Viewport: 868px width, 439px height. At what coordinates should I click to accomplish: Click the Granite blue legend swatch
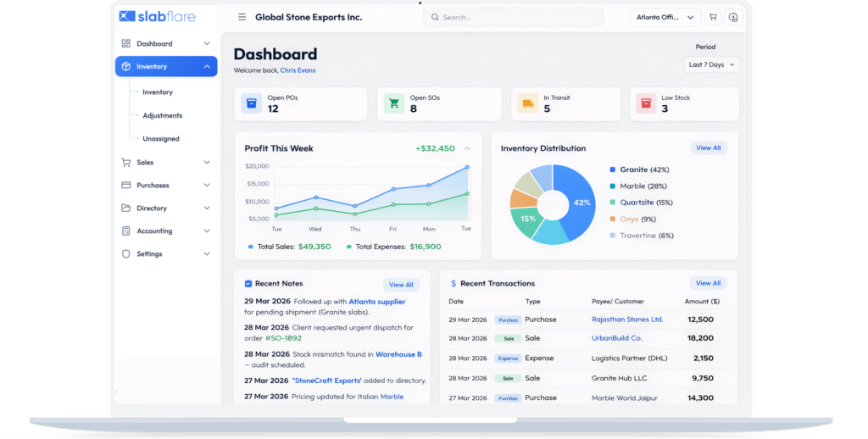[612, 169]
